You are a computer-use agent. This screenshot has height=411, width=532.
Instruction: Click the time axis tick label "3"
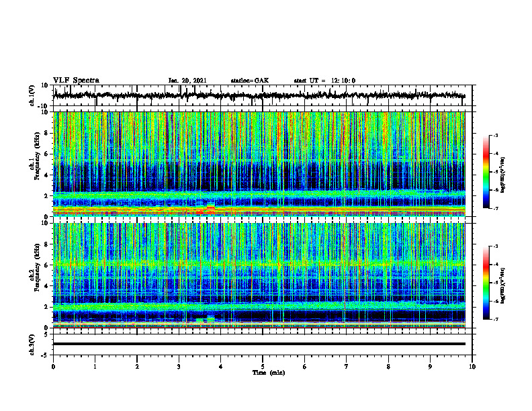pos(179,367)
